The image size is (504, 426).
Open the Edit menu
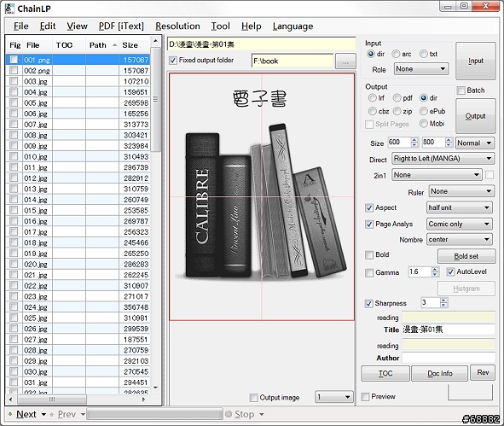coord(48,26)
